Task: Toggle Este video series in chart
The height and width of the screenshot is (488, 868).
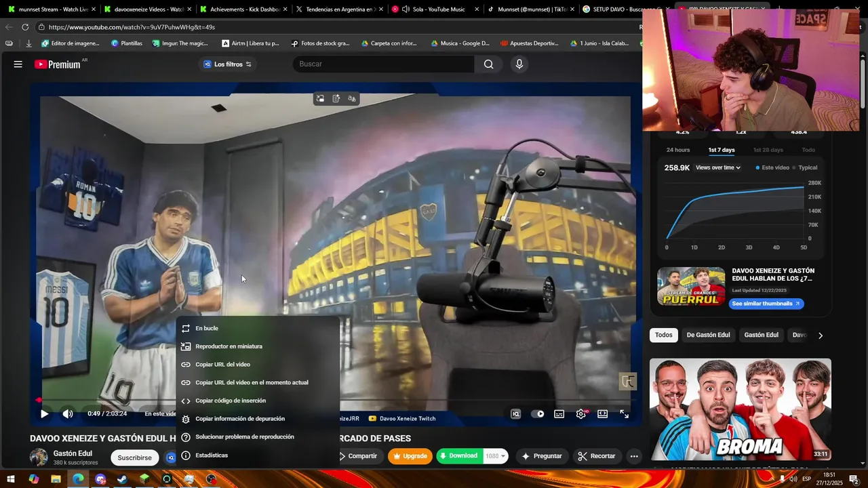Action: pyautogui.click(x=772, y=167)
